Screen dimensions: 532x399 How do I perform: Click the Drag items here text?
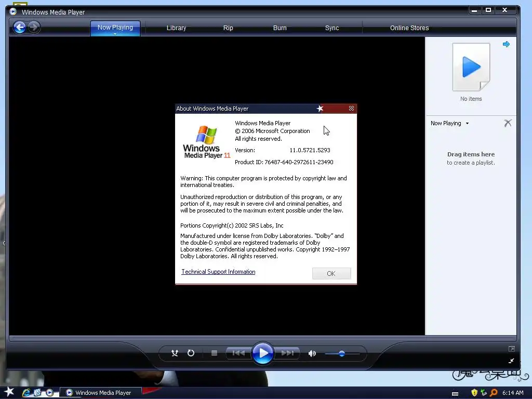471,154
